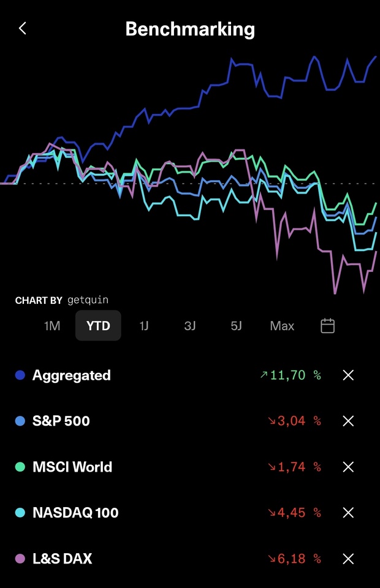Tap the NASDAQ 100 benchmark label
The width and height of the screenshot is (380, 588).
[75, 513]
